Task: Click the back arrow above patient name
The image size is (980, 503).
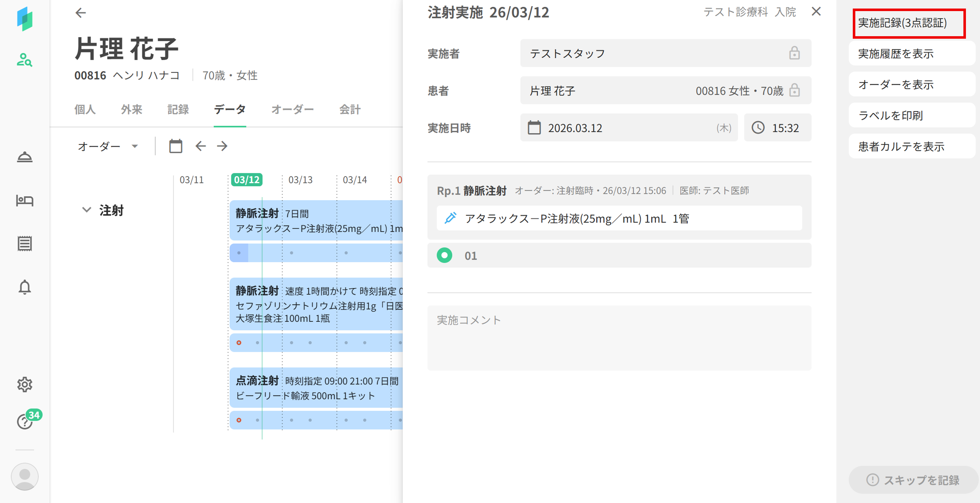Action: tap(81, 13)
